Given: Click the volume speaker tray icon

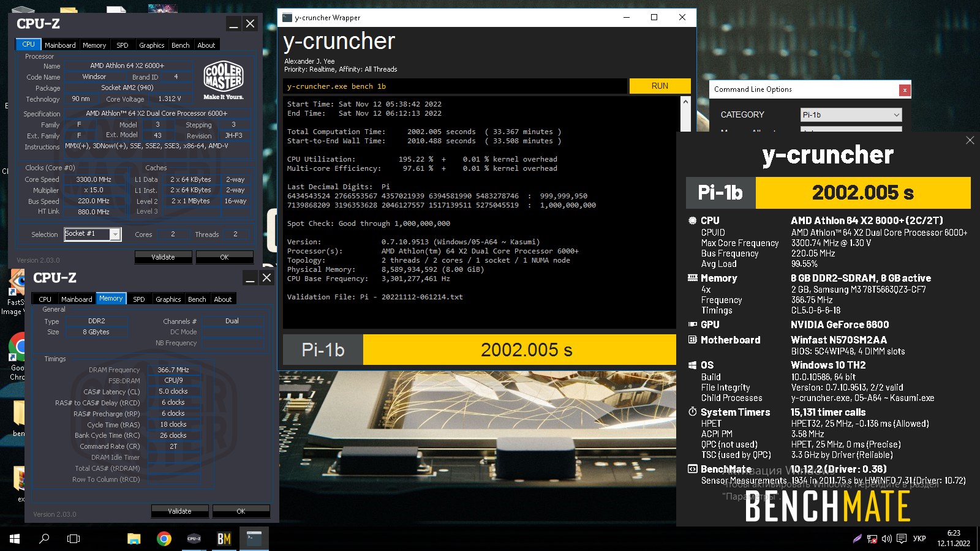Looking at the screenshot, I should (x=886, y=539).
